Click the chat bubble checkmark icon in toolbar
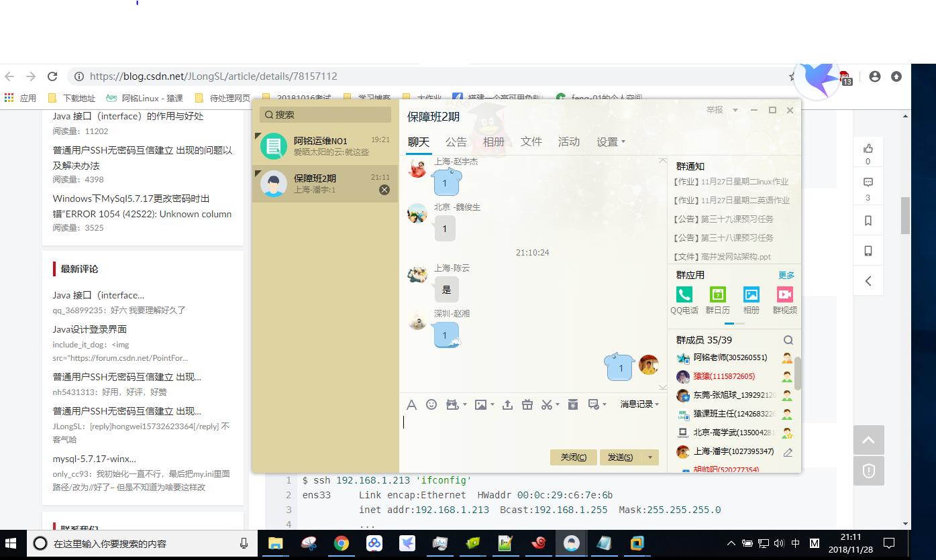This screenshot has width=936, height=560. pos(593,404)
